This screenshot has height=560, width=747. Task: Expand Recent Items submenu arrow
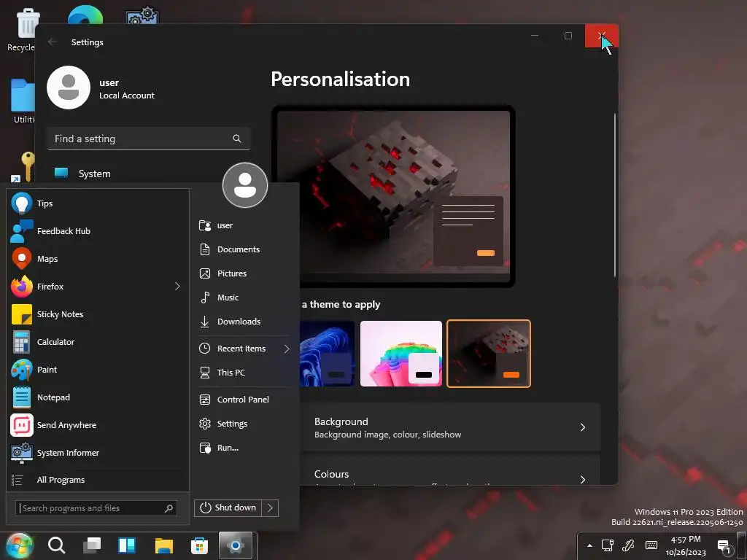pos(287,349)
